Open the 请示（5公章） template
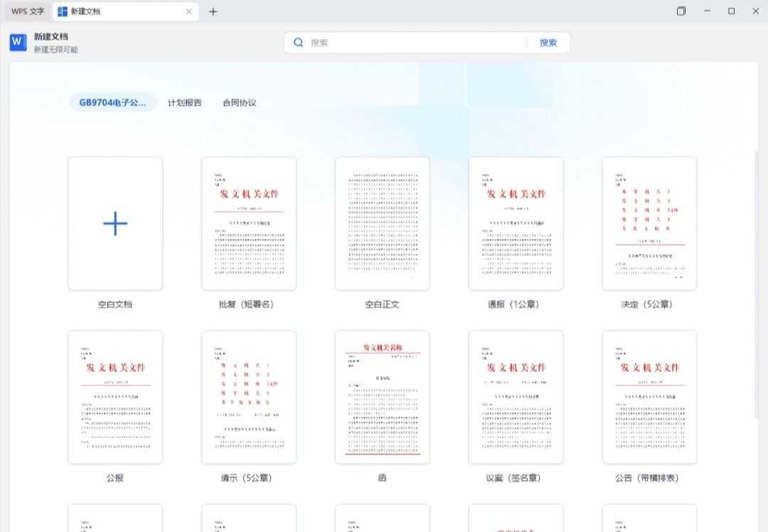The height and width of the screenshot is (532, 768). 249,397
